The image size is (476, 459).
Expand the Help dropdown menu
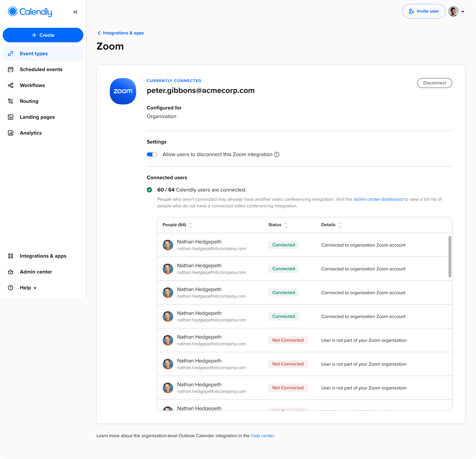(x=28, y=288)
